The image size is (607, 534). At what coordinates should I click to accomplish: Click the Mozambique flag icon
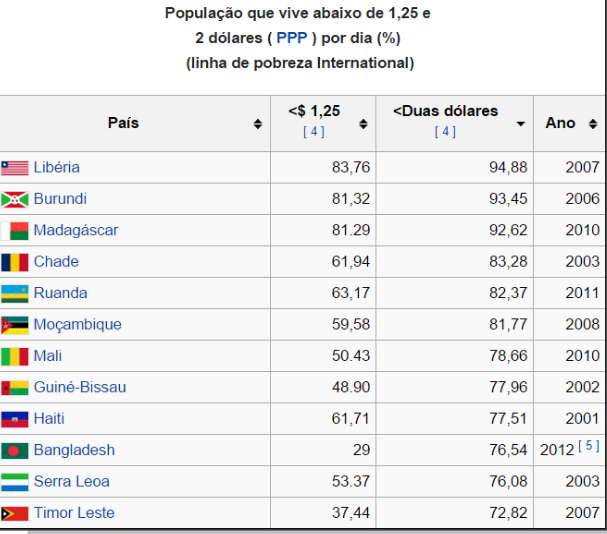click(15, 325)
